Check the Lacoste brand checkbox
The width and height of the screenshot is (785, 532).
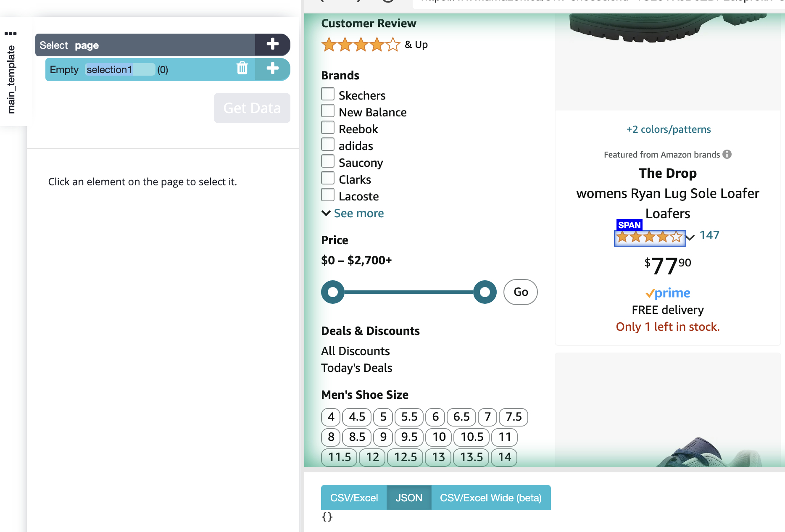point(328,195)
